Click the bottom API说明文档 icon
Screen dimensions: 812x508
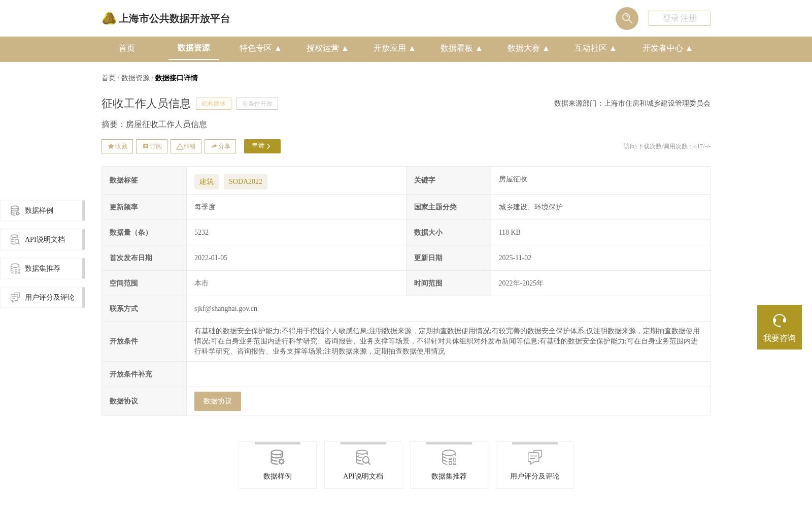363,457
